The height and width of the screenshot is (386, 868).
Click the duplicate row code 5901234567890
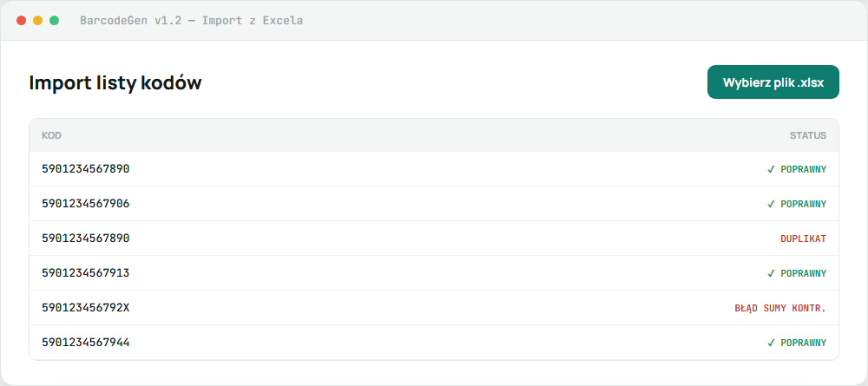coord(86,239)
